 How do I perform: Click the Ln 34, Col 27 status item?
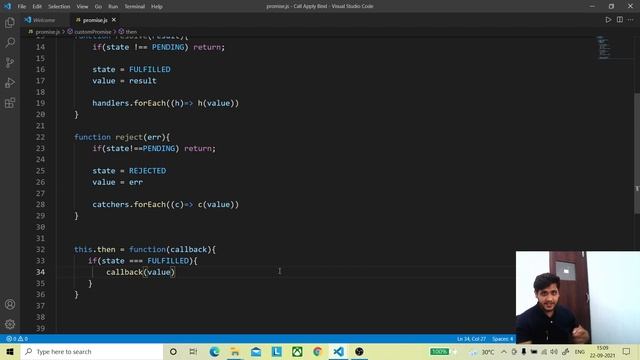[x=471, y=339]
